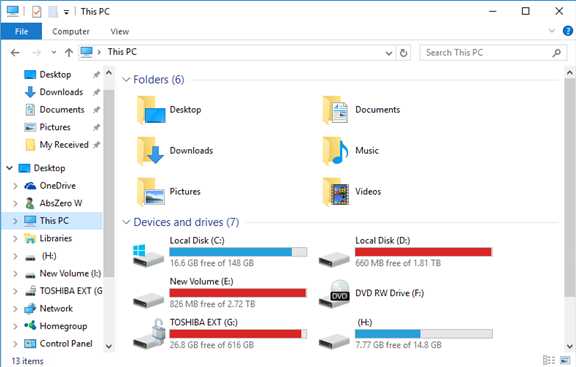Select TOSHIBA EXT (G in navigation pane

pyautogui.click(x=71, y=291)
